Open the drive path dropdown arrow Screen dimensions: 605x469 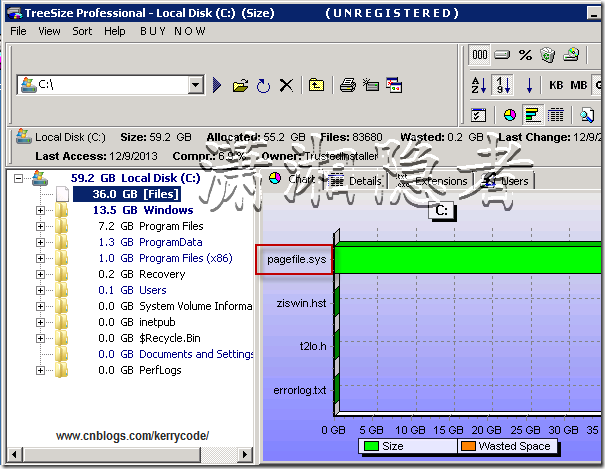196,85
